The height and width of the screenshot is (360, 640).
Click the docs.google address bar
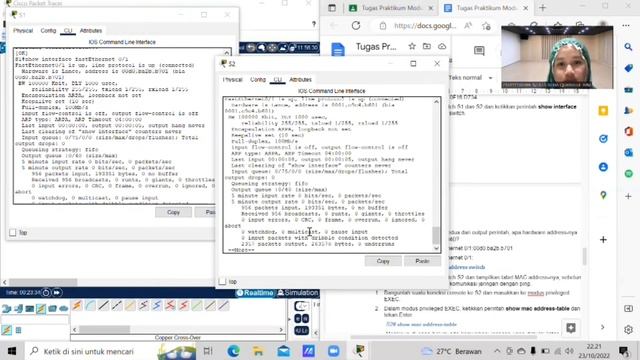[424, 26]
